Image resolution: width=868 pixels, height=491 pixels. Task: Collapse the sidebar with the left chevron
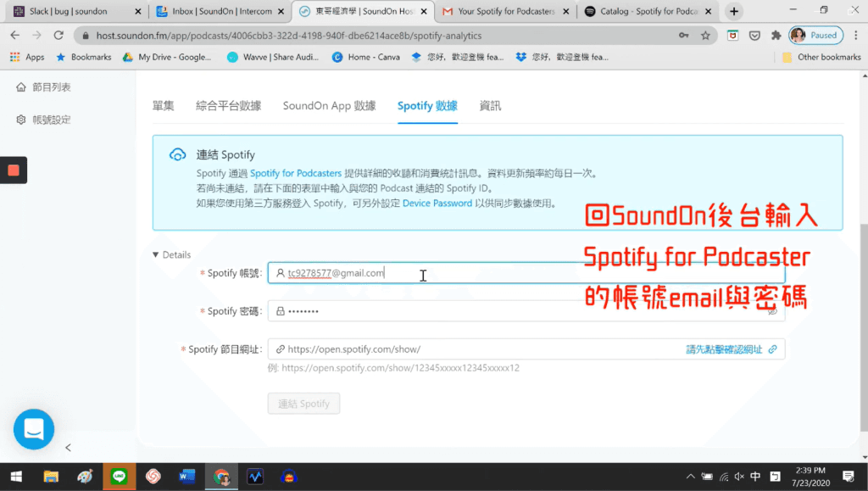pos(68,447)
